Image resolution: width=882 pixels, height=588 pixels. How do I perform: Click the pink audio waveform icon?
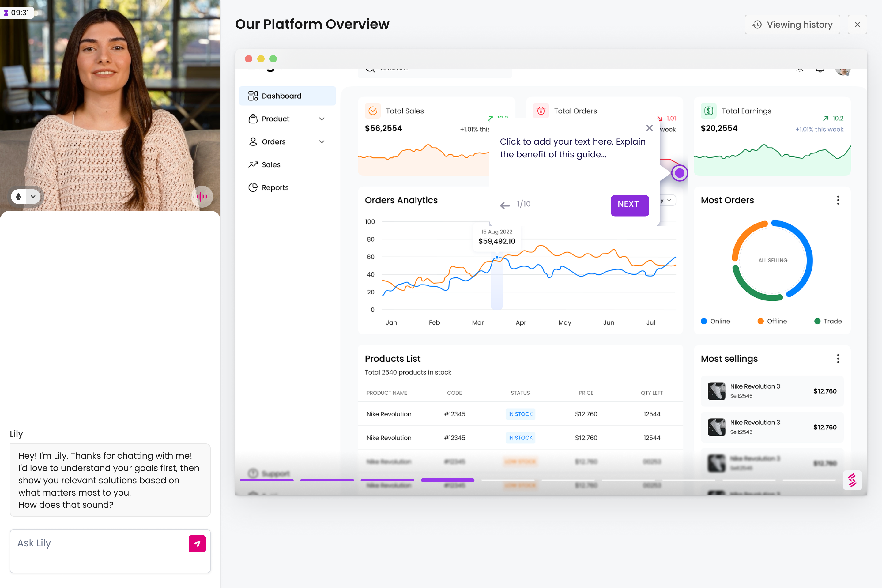point(202,197)
